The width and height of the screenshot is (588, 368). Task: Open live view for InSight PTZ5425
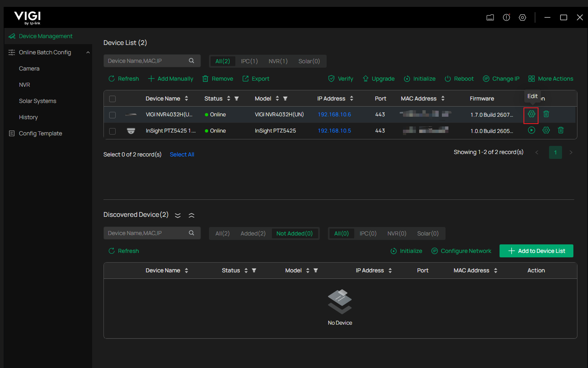tap(532, 131)
